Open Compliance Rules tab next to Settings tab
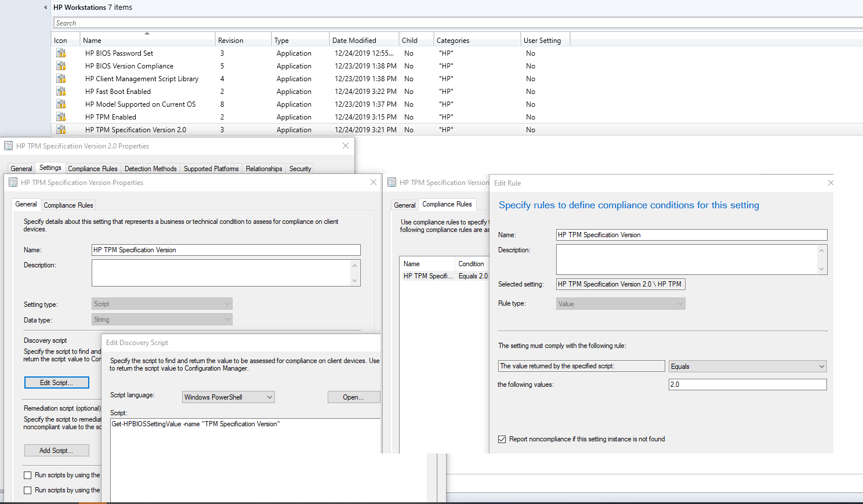Image resolution: width=863 pixels, height=504 pixels. [x=93, y=169]
